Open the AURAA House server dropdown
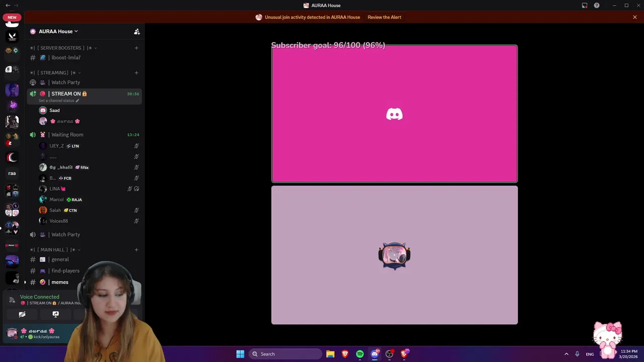 click(58, 31)
